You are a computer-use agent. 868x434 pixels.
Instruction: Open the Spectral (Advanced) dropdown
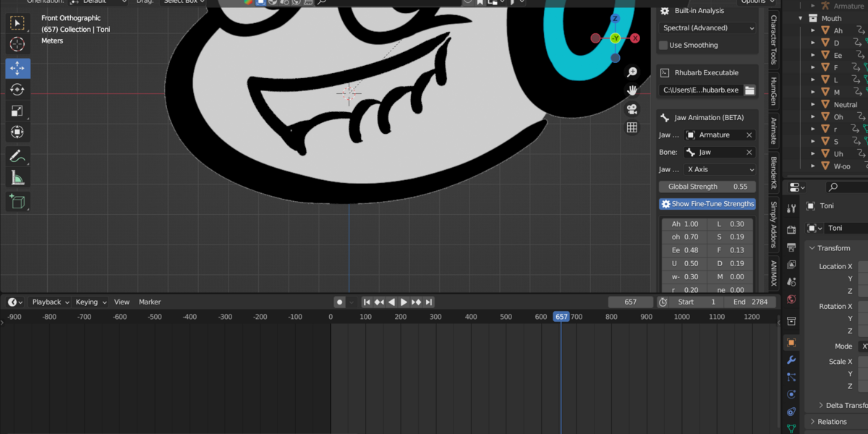707,27
